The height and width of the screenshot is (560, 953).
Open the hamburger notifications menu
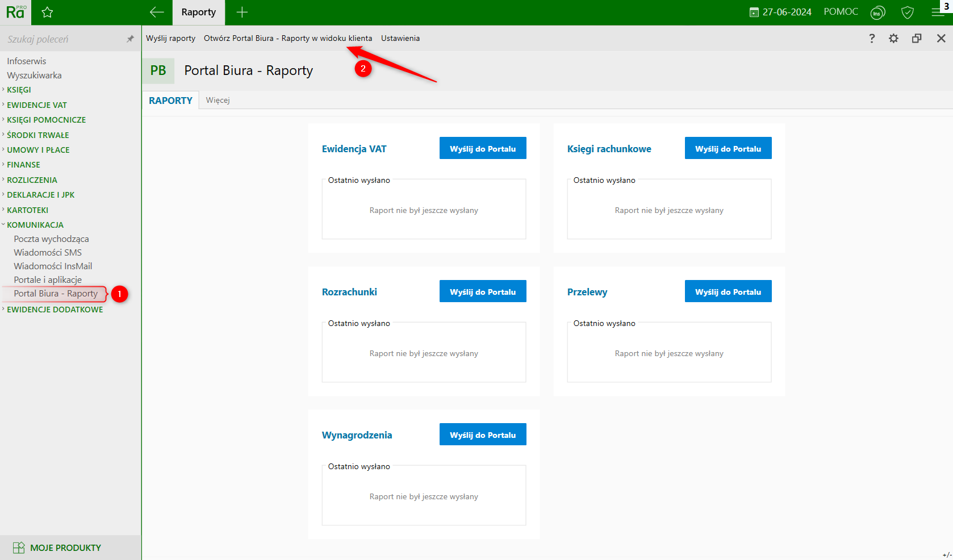pos(938,12)
